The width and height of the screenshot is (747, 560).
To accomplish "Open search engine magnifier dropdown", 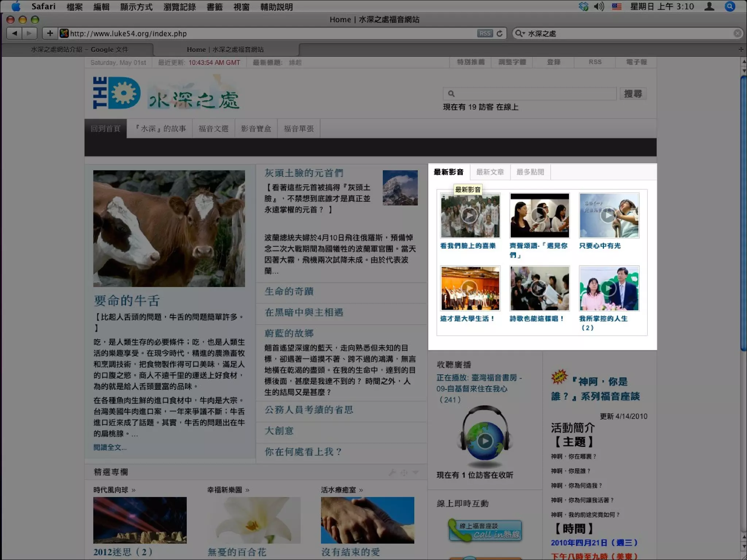I will pos(519,34).
